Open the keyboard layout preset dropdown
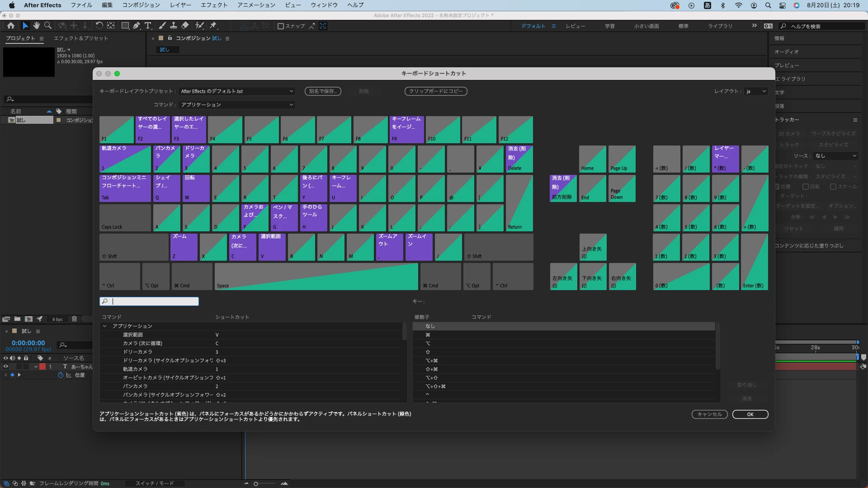The height and width of the screenshot is (488, 868). tap(237, 91)
